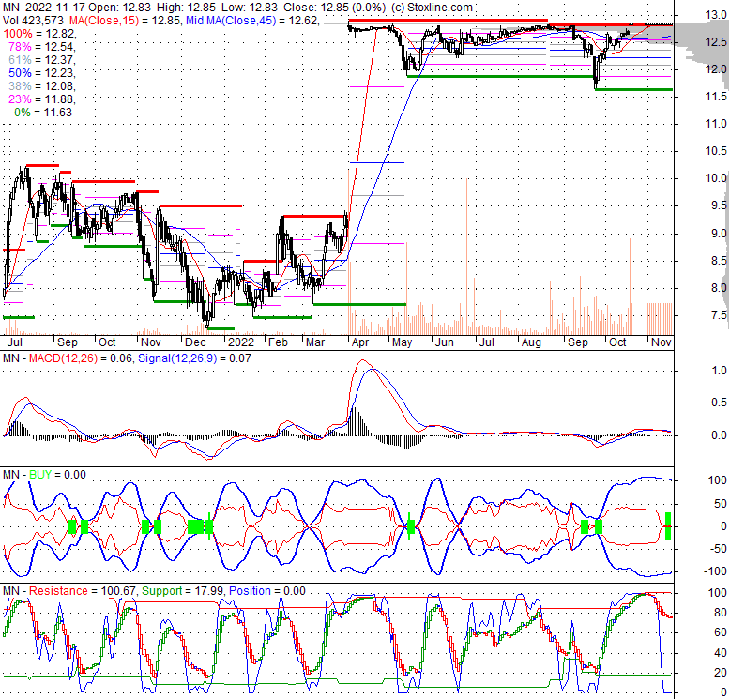Click the 'MN 2022-11-17' ticker date header
730x700 pixels.
(44, 8)
